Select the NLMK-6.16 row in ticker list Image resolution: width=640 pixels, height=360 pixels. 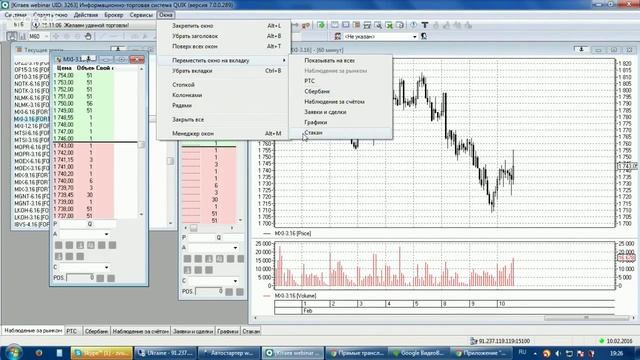pyautogui.click(x=32, y=98)
